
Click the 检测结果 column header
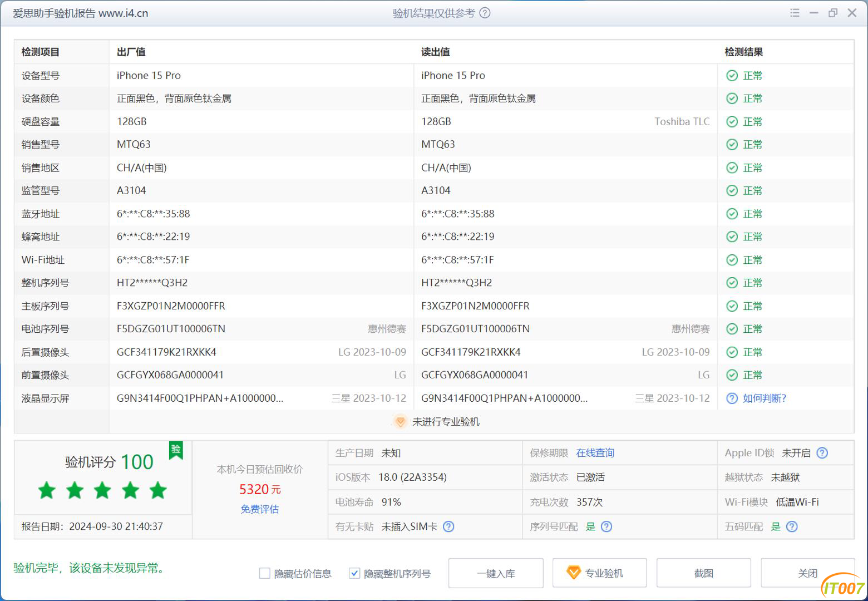[x=744, y=52]
